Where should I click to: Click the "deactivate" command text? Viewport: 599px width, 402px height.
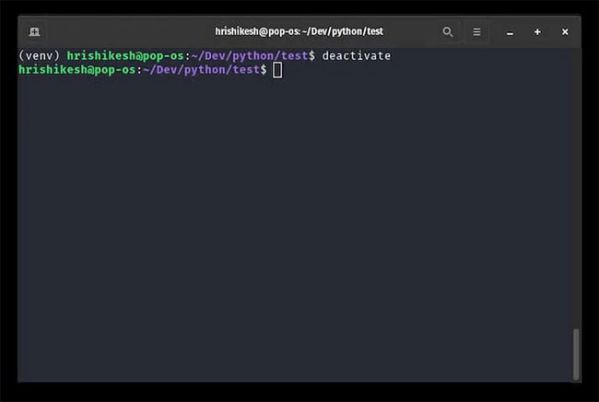tap(356, 56)
